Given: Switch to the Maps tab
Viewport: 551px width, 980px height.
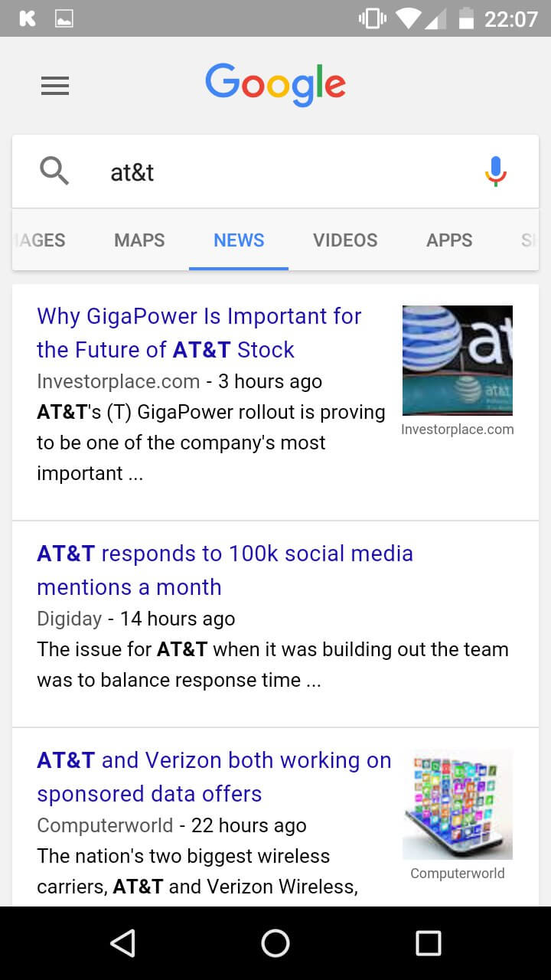Looking at the screenshot, I should click(x=139, y=240).
